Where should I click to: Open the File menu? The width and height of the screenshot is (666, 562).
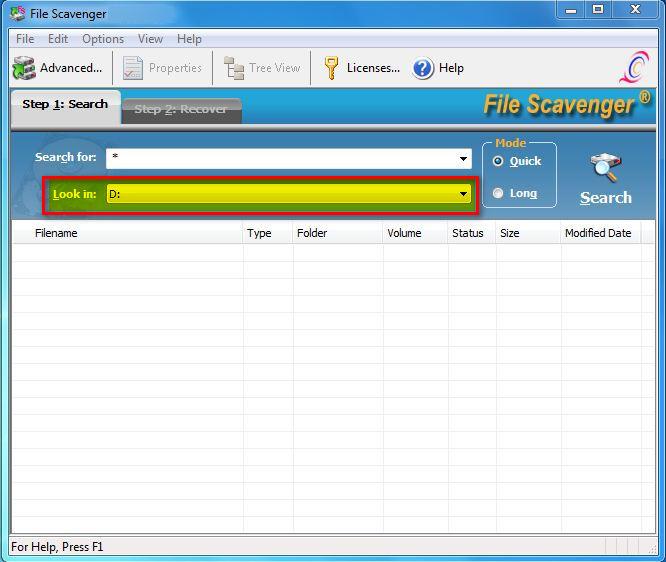pyautogui.click(x=25, y=39)
